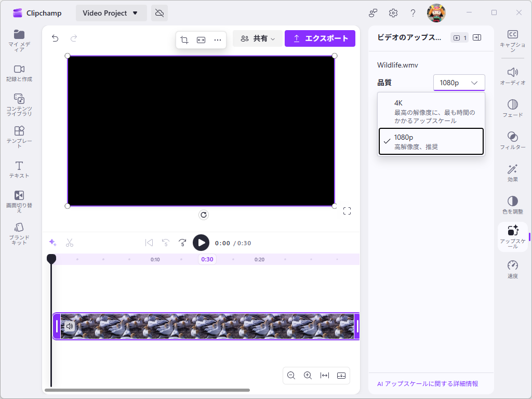The height and width of the screenshot is (399, 532).
Task: Click the AI auto-compose sparkle icon
Action: [52, 243]
